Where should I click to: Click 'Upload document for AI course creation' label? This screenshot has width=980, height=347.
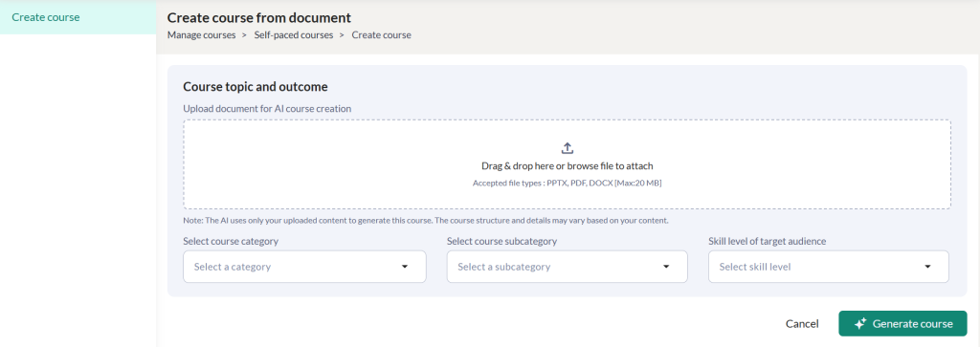tap(267, 109)
